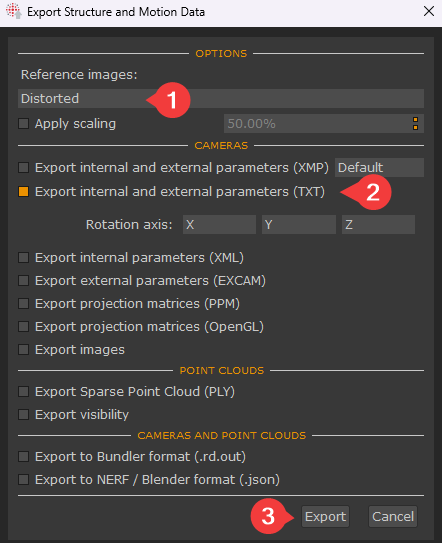
Task: Tick Export external parameters (EXCAM) option
Action: pos(24,281)
